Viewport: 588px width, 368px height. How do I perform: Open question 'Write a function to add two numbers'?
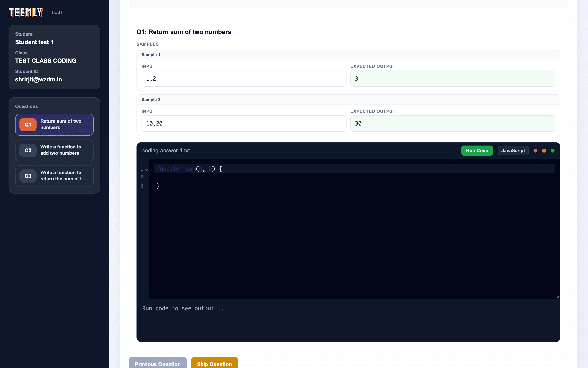coord(54,150)
